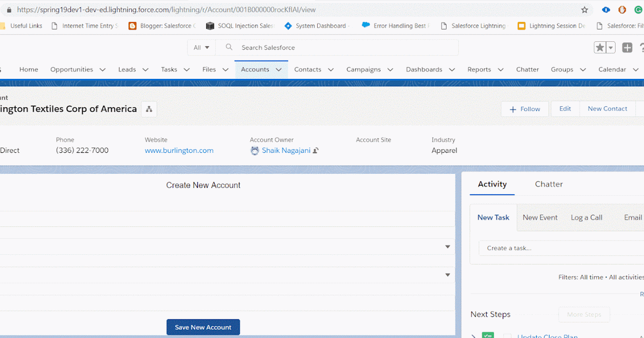Click Shaik Nagajani's avatar icon
This screenshot has width=644, height=338.
tap(254, 150)
